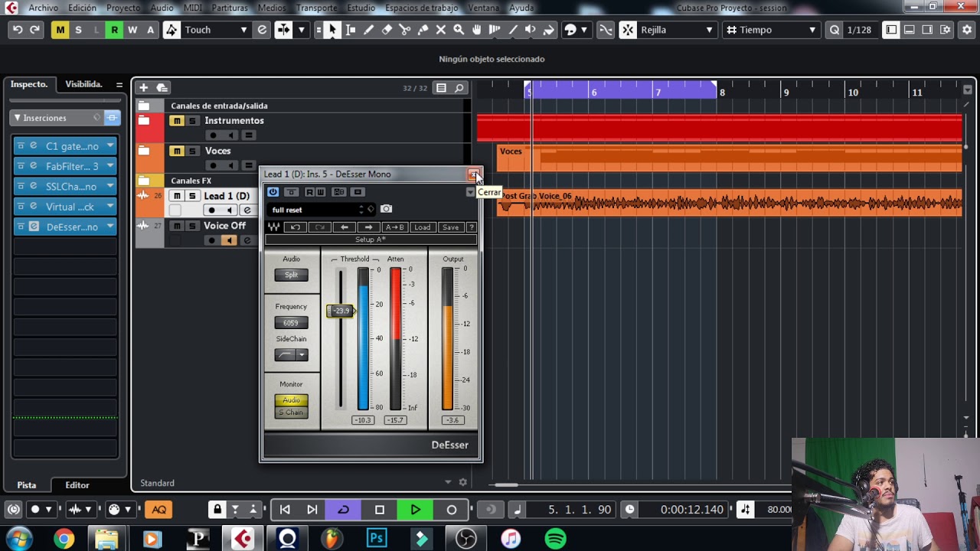Switch to the Visibilida. tab

point(83,84)
